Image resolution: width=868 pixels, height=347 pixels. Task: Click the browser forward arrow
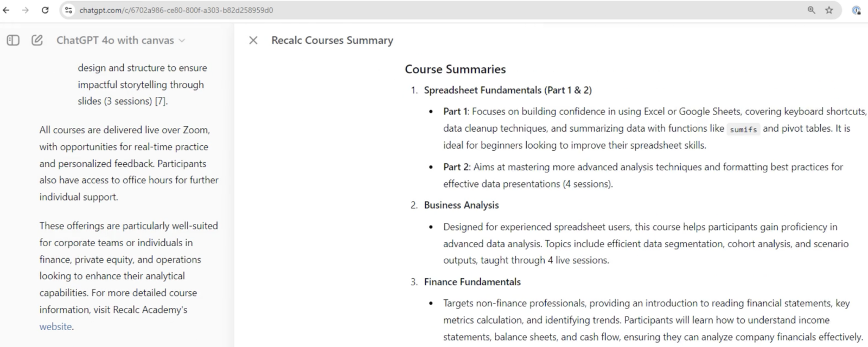point(25,10)
